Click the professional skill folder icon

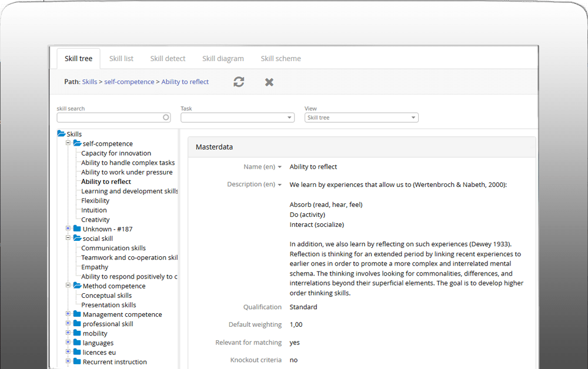click(77, 323)
